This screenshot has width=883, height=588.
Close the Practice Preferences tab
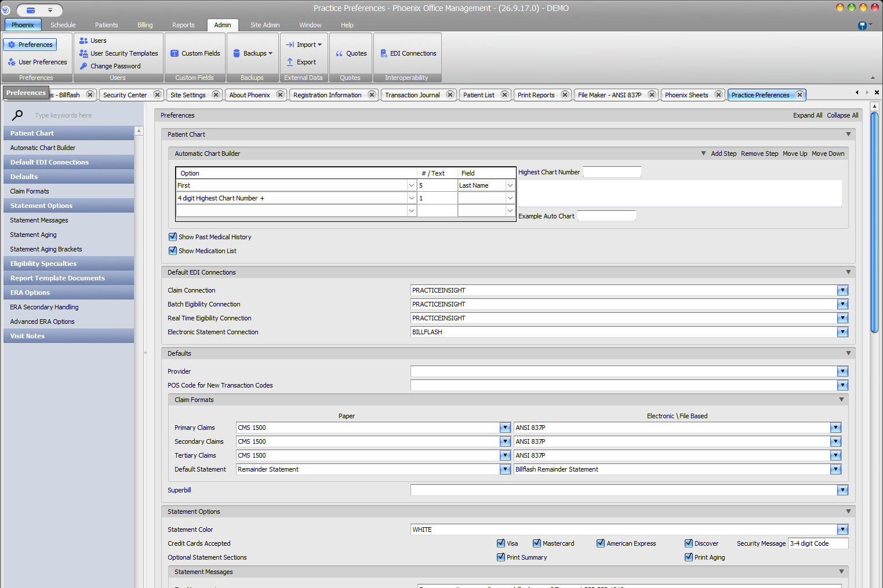pyautogui.click(x=800, y=94)
